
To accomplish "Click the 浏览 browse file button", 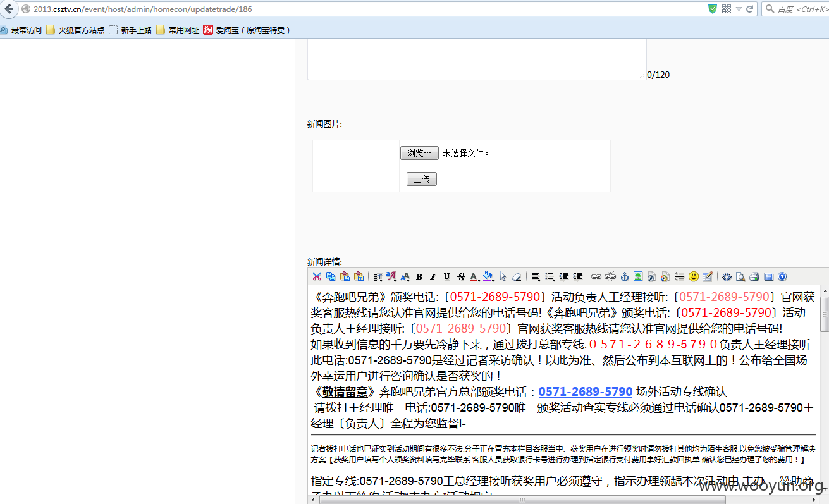I will coord(419,153).
